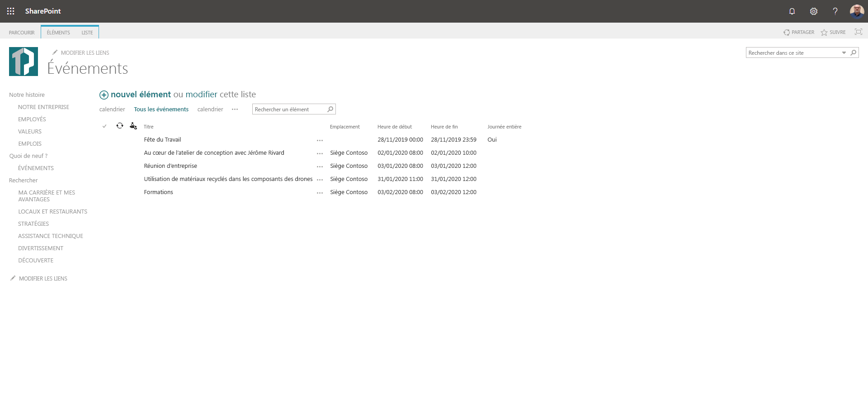Viewport: 868px width, 409px height.
Task: Open VALEURS in the side navigation
Action: pos(30,132)
